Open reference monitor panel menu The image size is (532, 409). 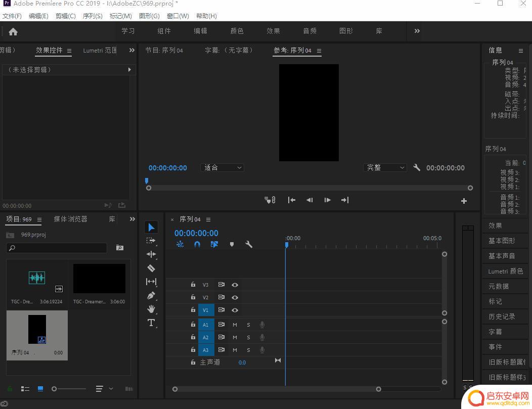[x=319, y=51]
